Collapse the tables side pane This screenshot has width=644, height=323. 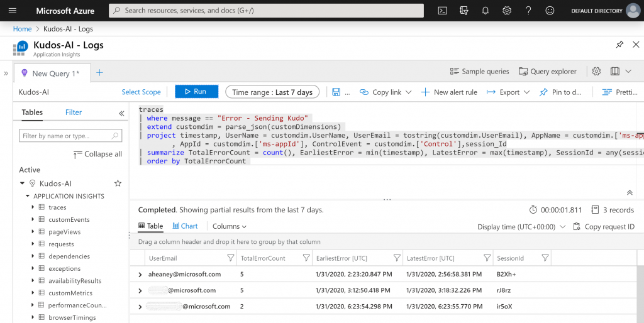point(121,113)
